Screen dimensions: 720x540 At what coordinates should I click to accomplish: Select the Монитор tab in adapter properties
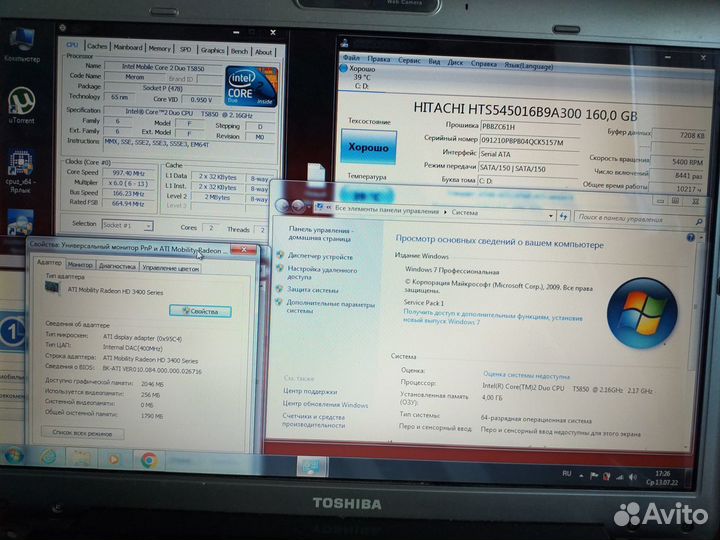point(80,264)
